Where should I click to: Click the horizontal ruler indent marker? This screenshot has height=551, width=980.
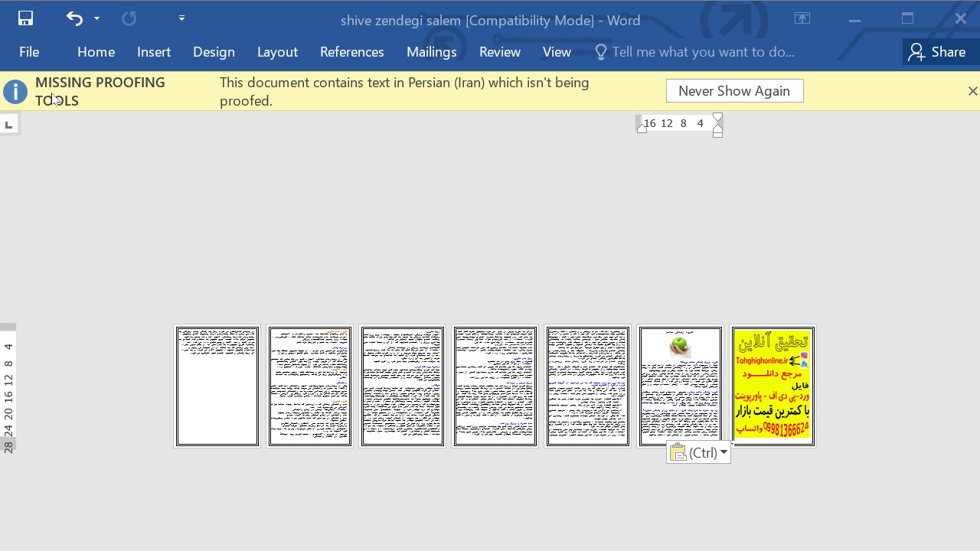point(717,124)
